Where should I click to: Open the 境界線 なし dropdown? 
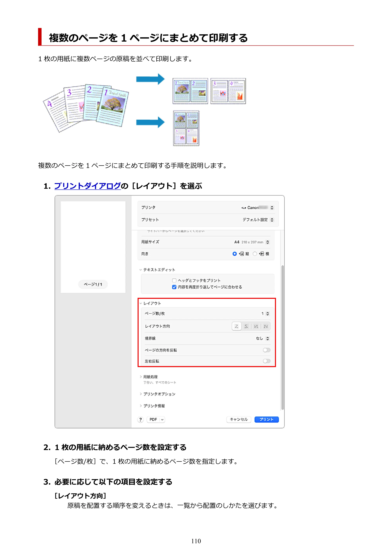(x=268, y=338)
